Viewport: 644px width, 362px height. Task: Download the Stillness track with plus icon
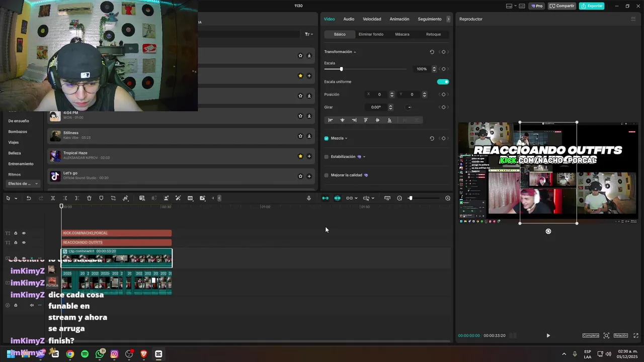[309, 136]
